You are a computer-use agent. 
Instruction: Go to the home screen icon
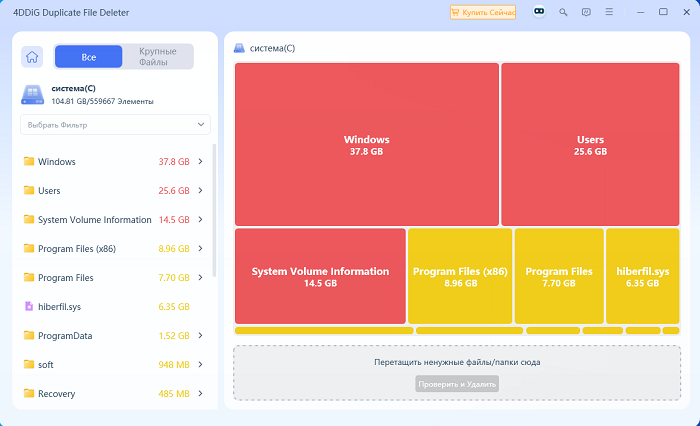pos(32,57)
